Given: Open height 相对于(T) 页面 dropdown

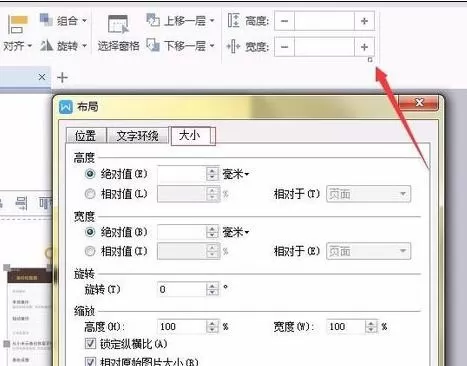Looking at the screenshot, I should click(x=369, y=194).
